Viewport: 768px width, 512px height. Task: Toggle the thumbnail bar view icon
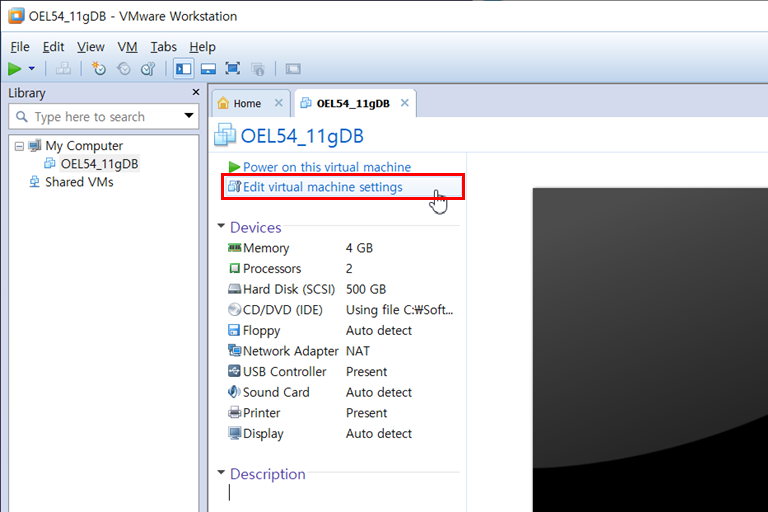208,69
